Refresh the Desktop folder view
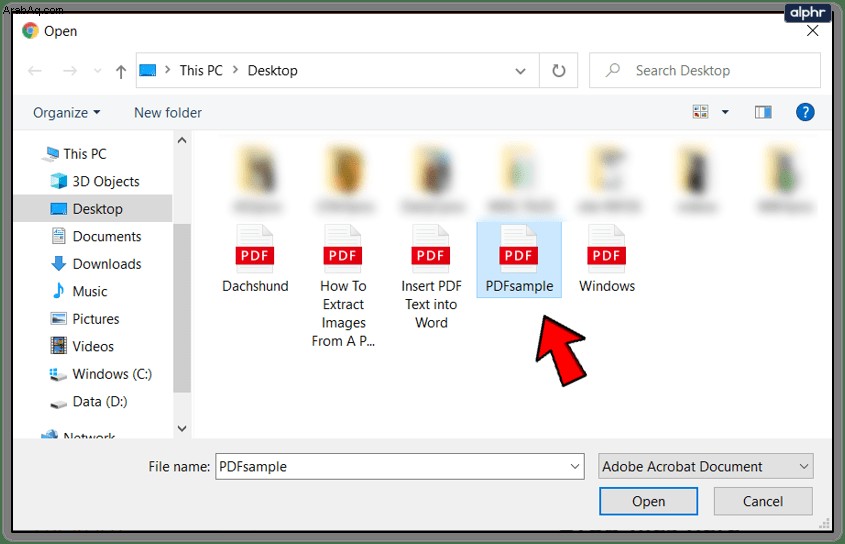This screenshot has width=845, height=544. pyautogui.click(x=559, y=71)
